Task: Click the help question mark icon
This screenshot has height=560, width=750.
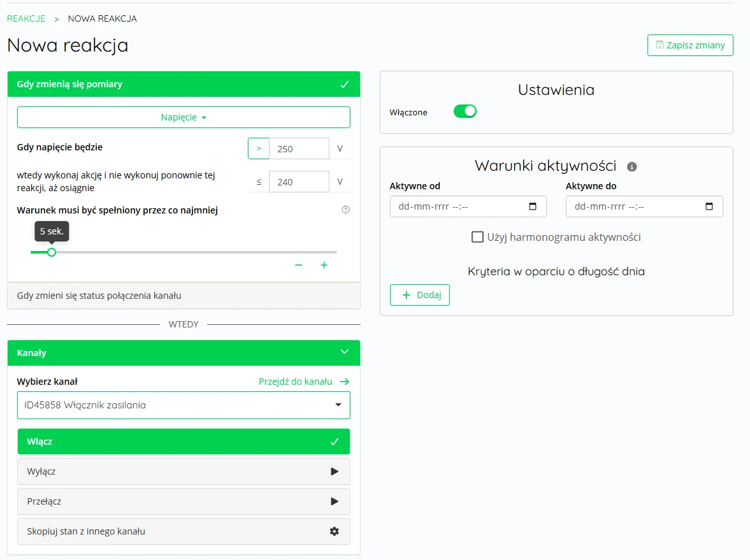Action: tap(346, 210)
